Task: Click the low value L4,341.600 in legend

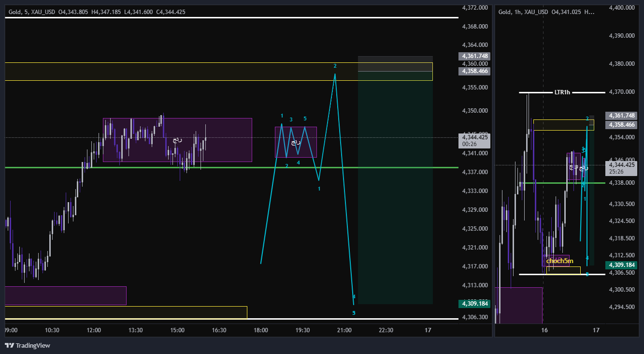Action: (x=138, y=12)
